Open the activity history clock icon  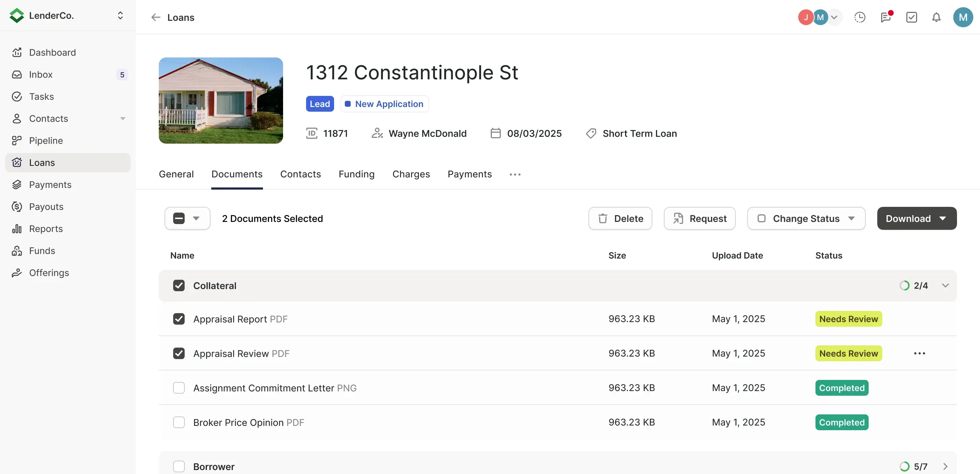(859, 18)
